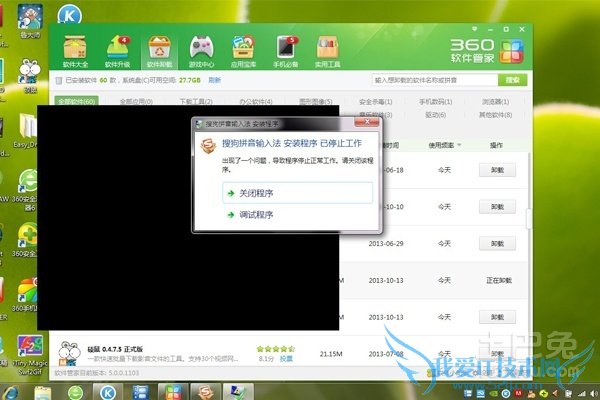Click the Sogou icon inside the crash dialog
The image size is (600, 400).
click(208, 146)
